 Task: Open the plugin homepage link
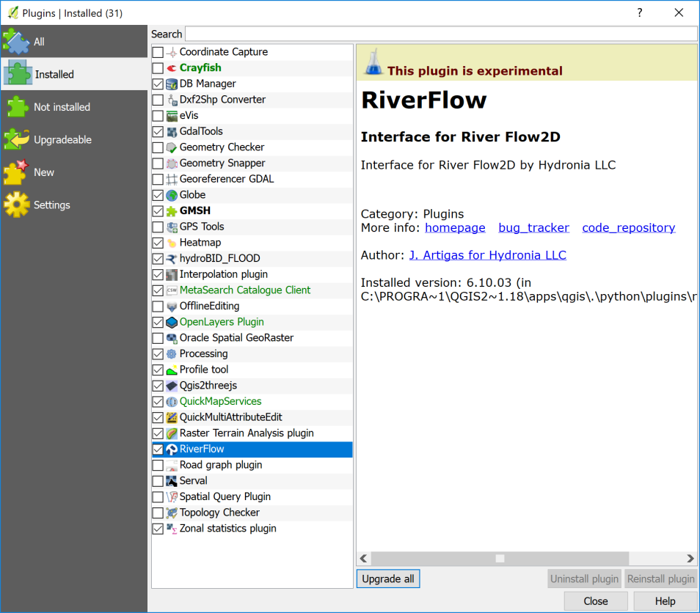(x=455, y=228)
